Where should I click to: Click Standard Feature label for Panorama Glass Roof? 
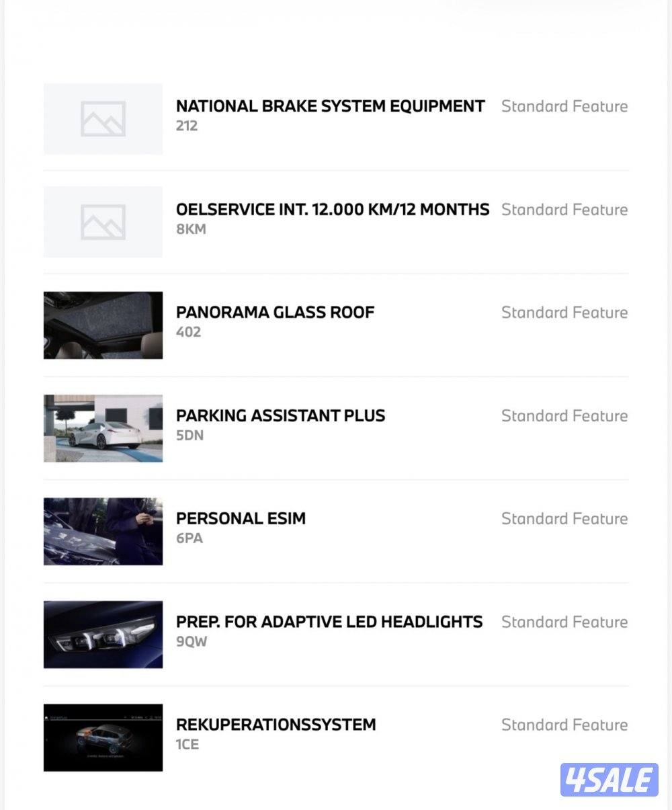pos(564,313)
